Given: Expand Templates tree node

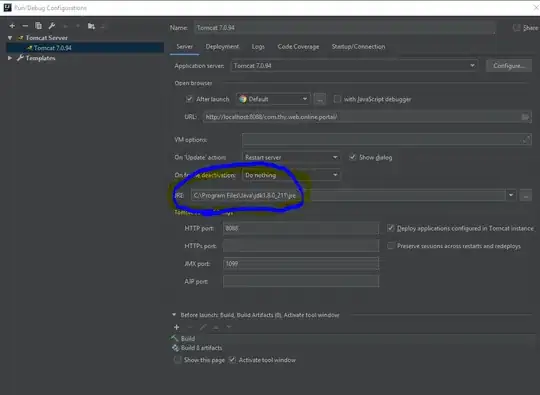Looking at the screenshot, I should [10, 58].
